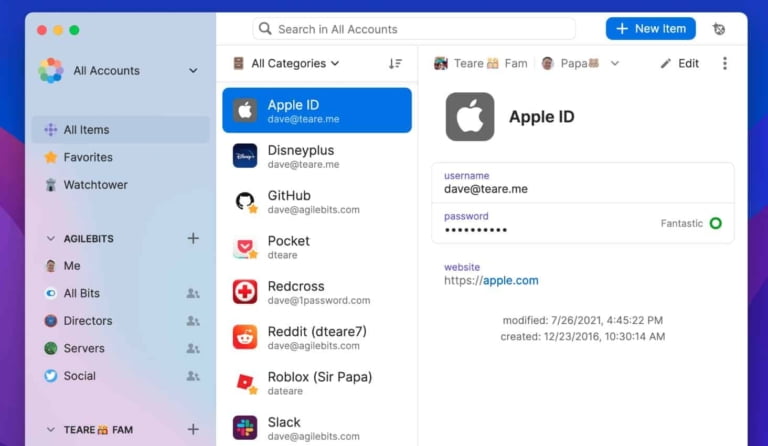Viewport: 768px width, 446px height.
Task: Click the sort order icon
Action: pos(395,63)
